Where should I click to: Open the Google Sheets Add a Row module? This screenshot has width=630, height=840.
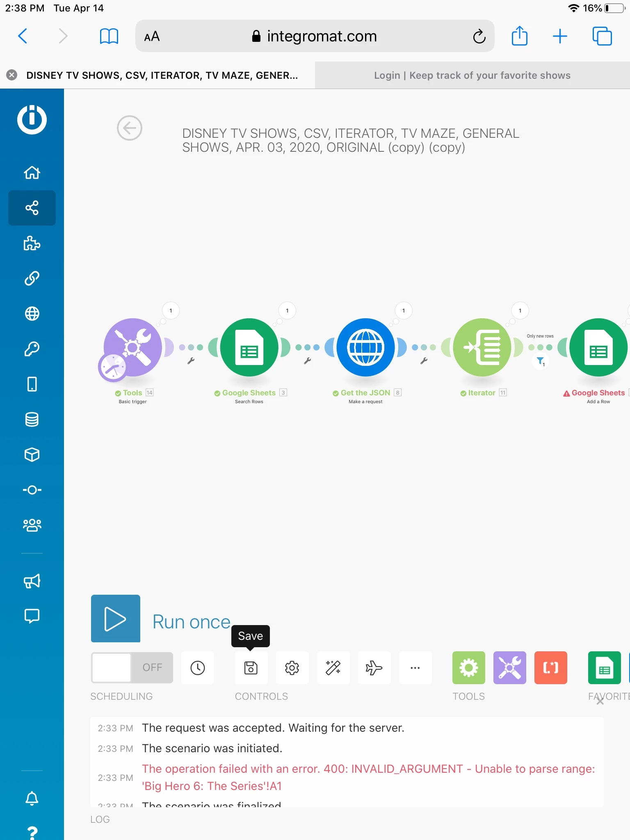(598, 347)
